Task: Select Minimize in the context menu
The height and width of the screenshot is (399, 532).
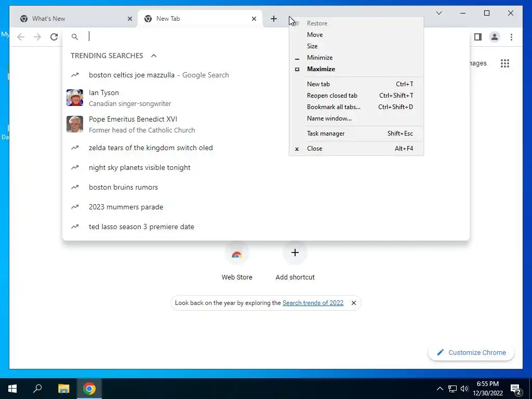Action: point(356,58)
